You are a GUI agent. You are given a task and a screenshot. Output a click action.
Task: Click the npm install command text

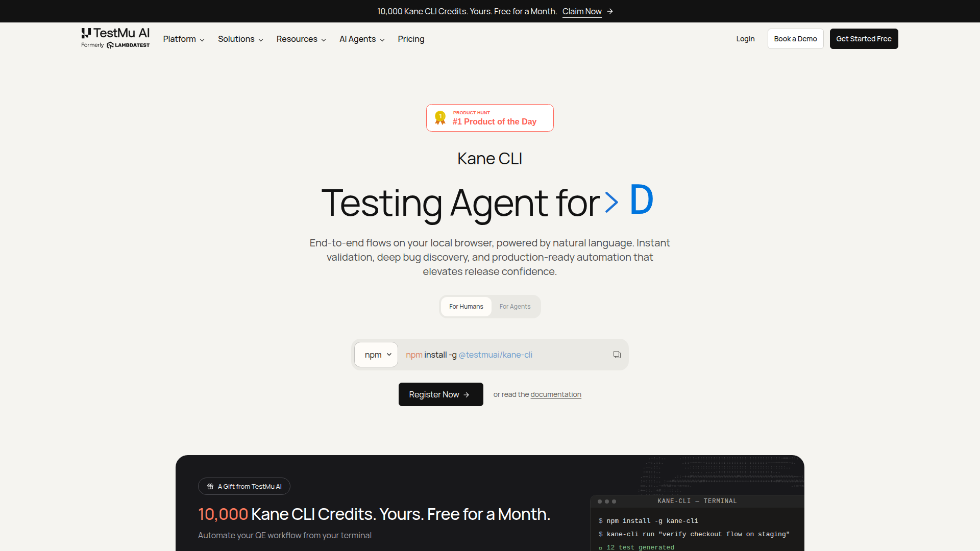(x=469, y=355)
